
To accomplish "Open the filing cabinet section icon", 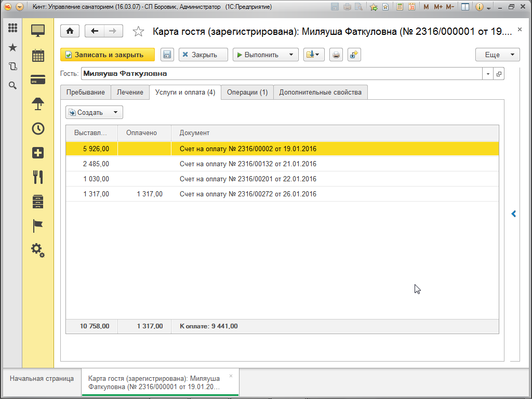I will click(38, 202).
